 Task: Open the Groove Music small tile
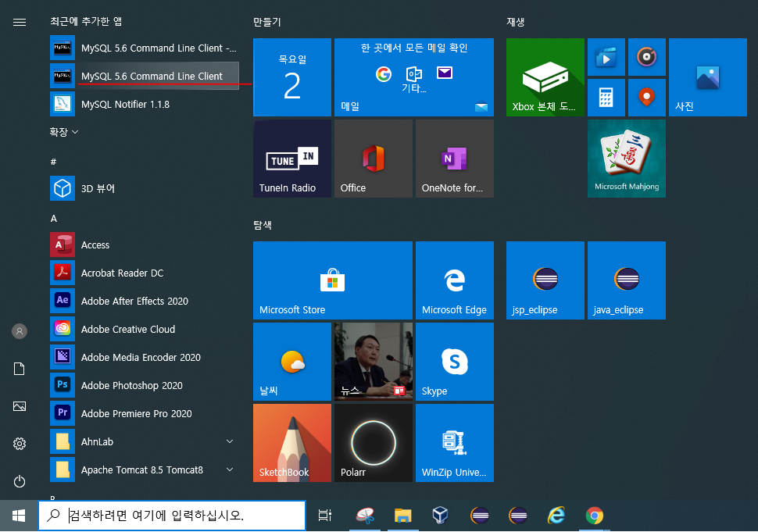(647, 57)
